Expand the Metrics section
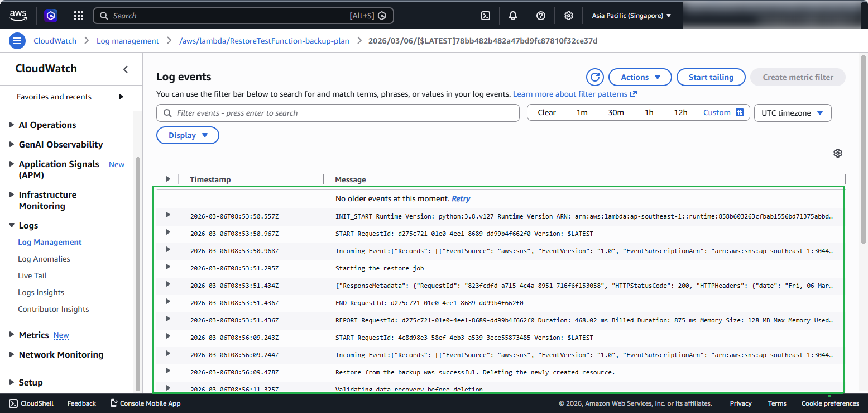Image resolution: width=868 pixels, height=413 pixels. coord(12,335)
